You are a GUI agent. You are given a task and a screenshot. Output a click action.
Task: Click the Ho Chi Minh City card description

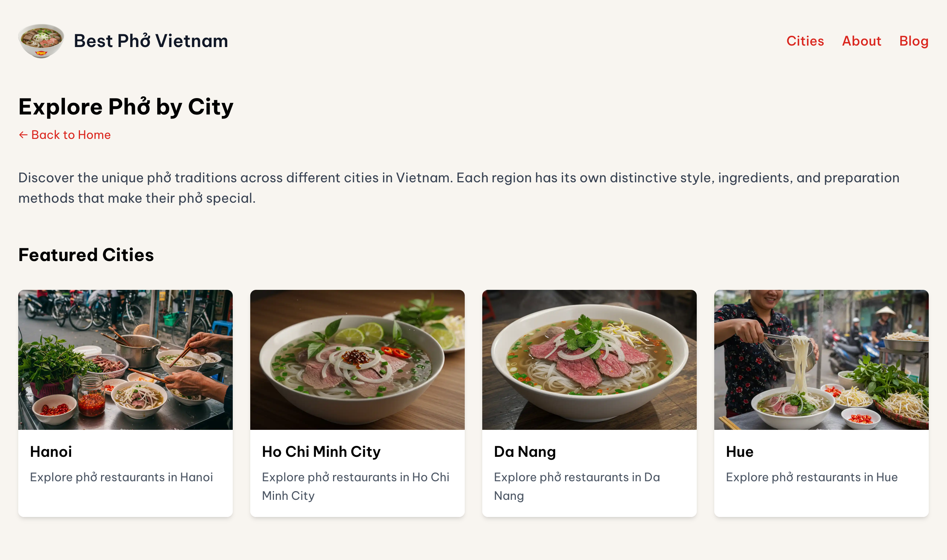pyautogui.click(x=355, y=486)
